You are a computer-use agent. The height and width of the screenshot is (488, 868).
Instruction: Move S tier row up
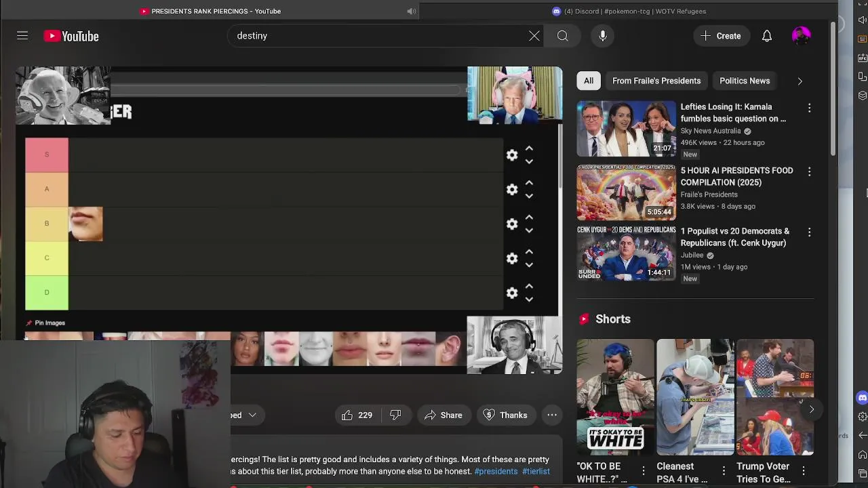529,148
